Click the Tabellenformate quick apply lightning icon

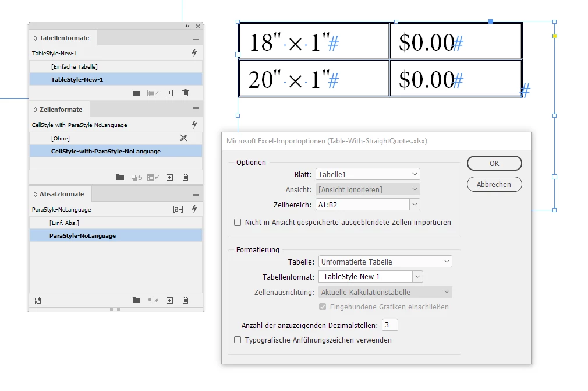[x=194, y=53]
